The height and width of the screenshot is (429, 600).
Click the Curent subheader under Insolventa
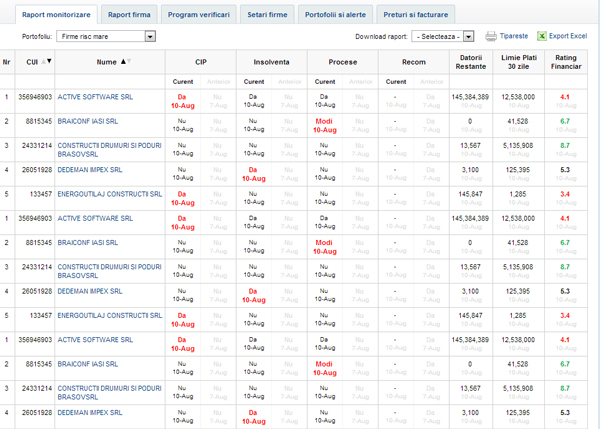click(x=254, y=82)
